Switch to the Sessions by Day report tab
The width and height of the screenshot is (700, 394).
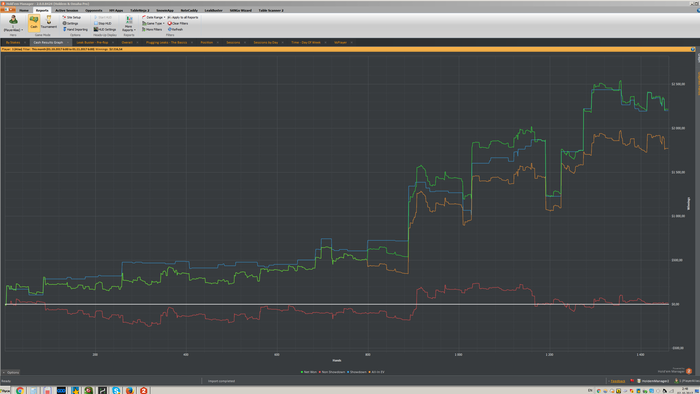coord(266,42)
